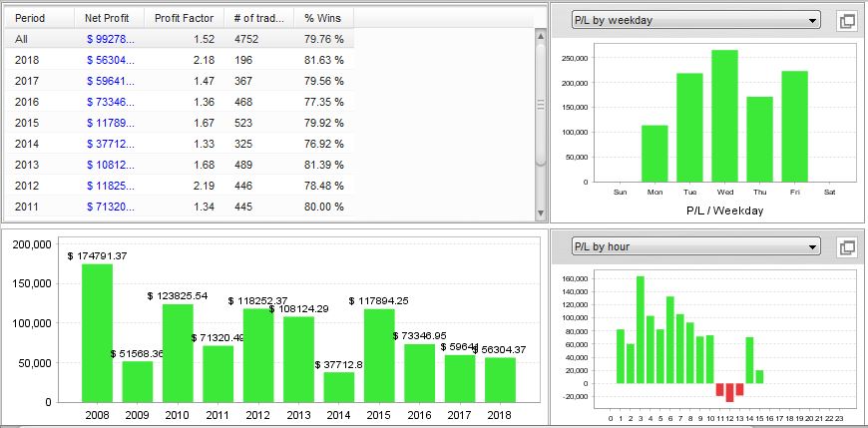868x428 pixels.
Task: Click the 4752 trades cell
Action: pos(246,39)
